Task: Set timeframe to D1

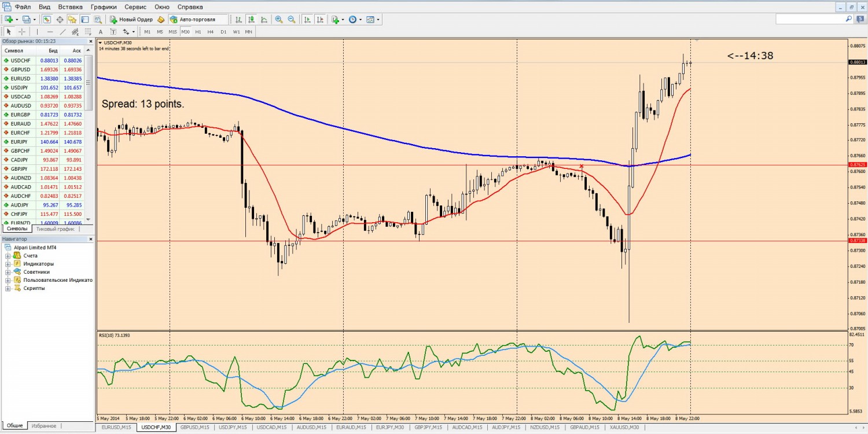Action: (223, 32)
